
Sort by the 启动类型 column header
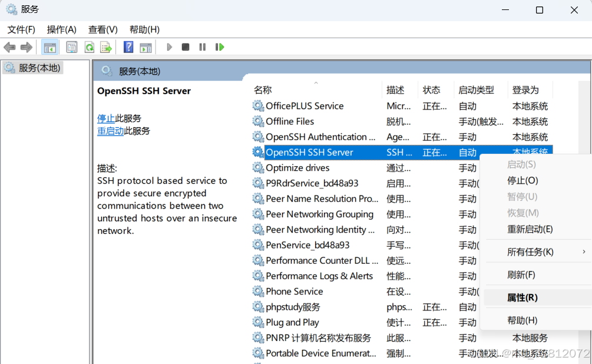point(476,90)
